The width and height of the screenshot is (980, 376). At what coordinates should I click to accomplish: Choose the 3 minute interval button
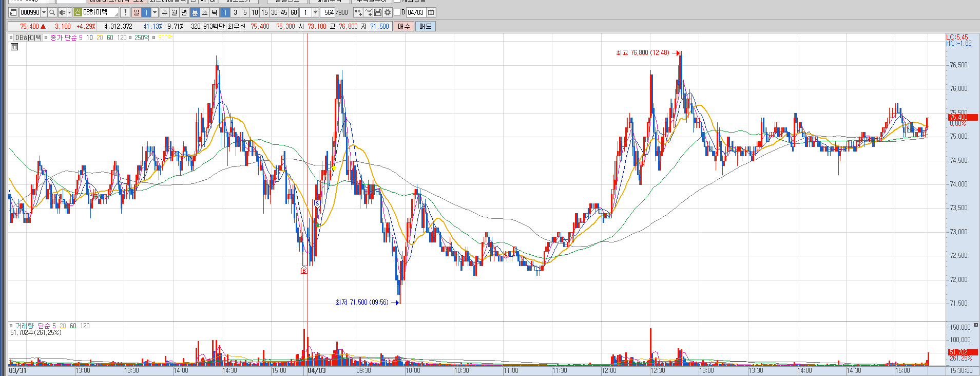[235, 12]
